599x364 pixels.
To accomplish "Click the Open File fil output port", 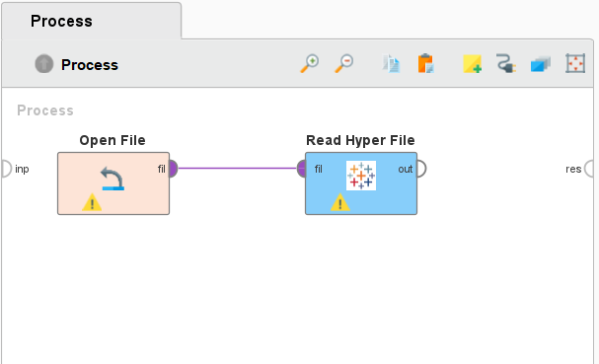I will pos(173,169).
